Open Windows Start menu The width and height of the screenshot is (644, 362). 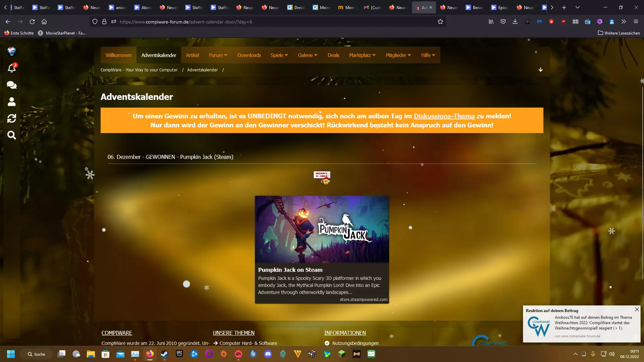tap(11, 354)
